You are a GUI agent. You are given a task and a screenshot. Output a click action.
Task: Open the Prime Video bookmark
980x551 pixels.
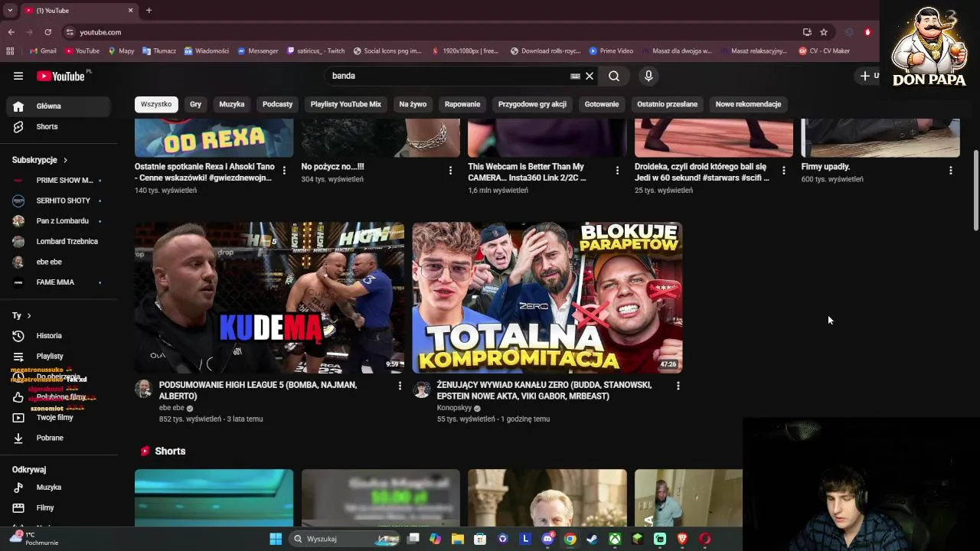click(x=611, y=51)
